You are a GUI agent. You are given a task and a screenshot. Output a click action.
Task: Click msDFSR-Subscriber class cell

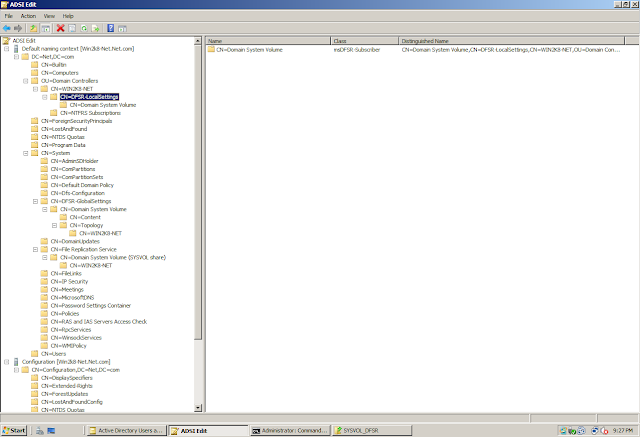click(357, 50)
